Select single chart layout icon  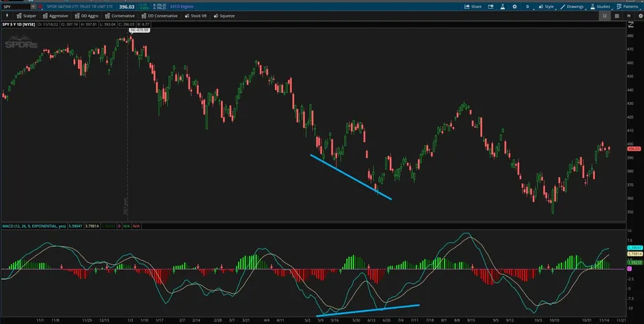tap(604, 16)
